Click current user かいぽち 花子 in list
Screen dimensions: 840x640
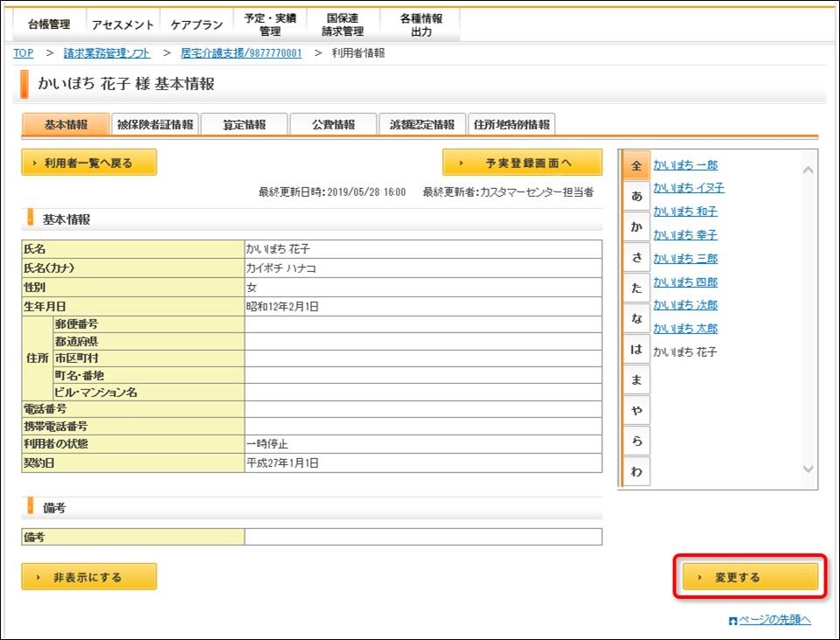click(x=684, y=352)
